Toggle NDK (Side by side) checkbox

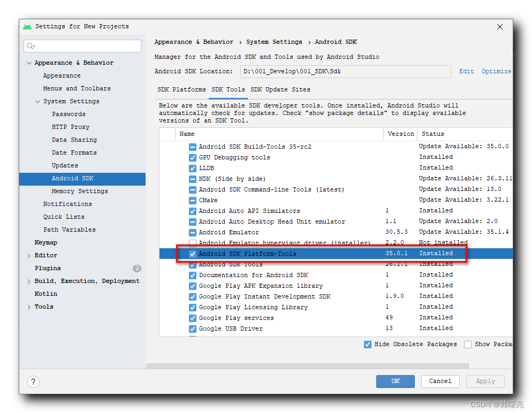pos(192,179)
